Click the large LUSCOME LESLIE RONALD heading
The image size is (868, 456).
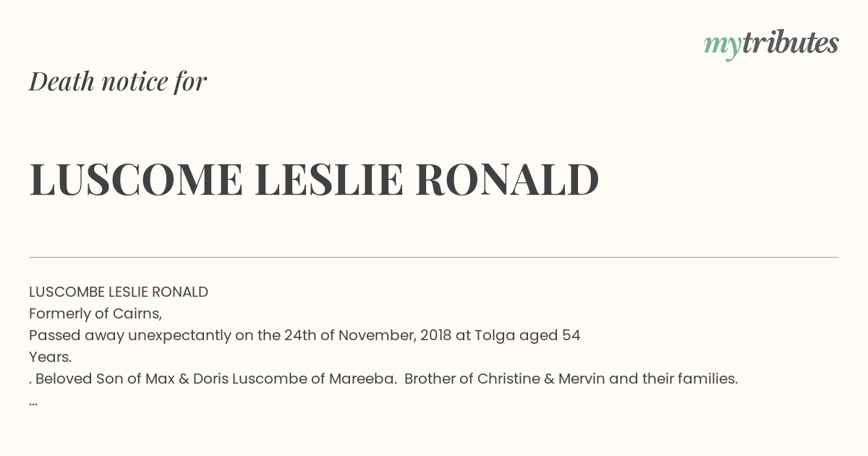click(x=314, y=180)
